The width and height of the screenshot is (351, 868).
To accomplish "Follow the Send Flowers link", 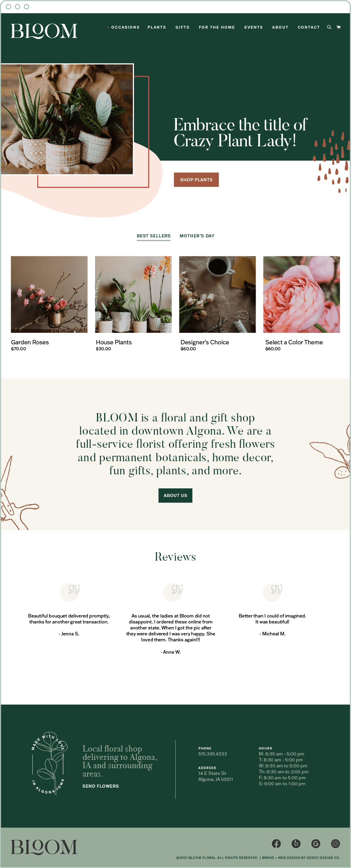I will coord(101,786).
